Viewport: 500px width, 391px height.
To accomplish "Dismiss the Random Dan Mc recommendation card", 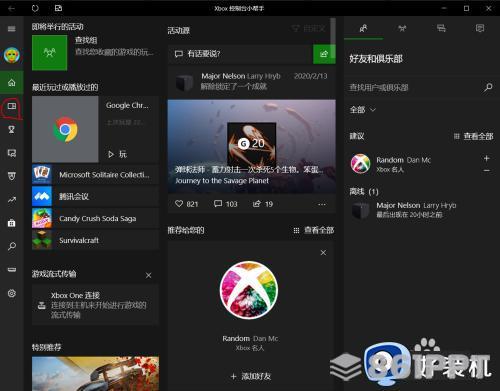I will [x=323, y=253].
